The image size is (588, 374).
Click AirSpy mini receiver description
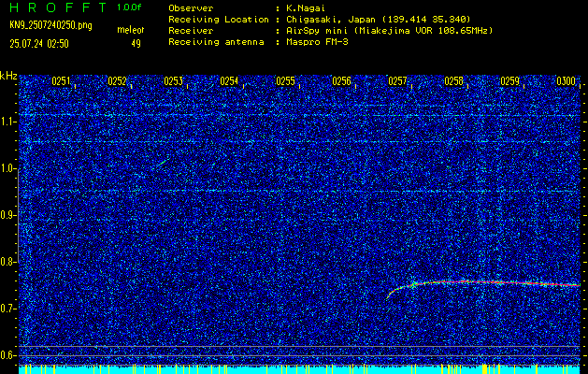click(x=390, y=31)
